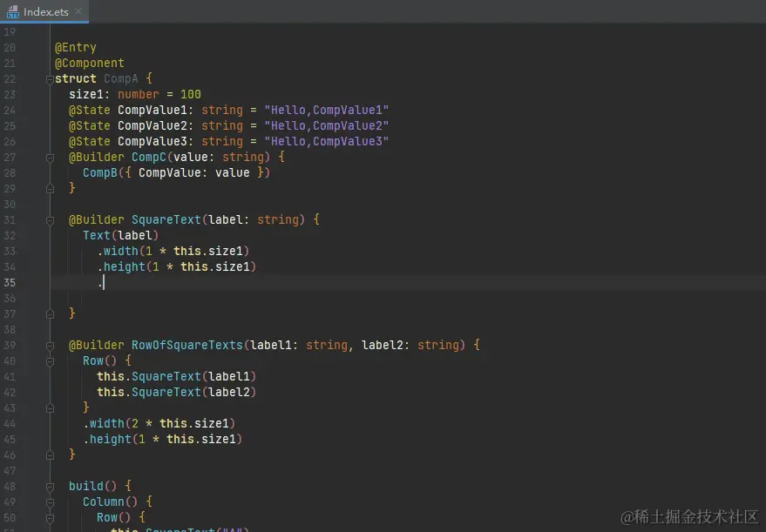Click .width(2 * this.size1) on line 44

pyautogui.click(x=159, y=423)
